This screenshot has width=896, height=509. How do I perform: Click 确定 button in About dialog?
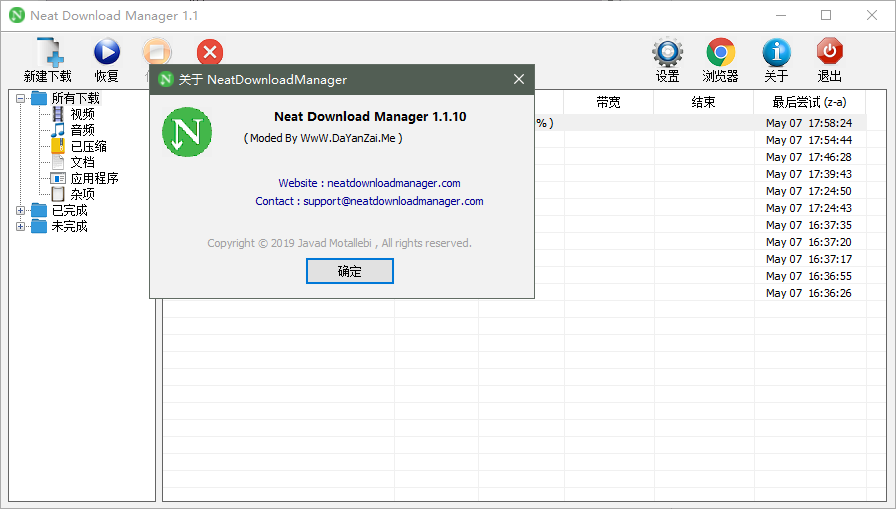[350, 271]
